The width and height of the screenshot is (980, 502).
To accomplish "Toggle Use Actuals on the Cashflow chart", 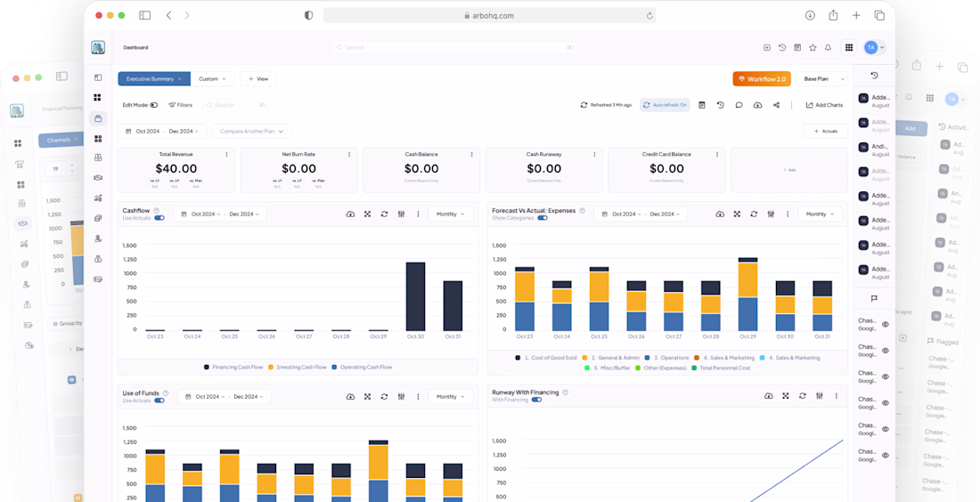I will [x=159, y=218].
